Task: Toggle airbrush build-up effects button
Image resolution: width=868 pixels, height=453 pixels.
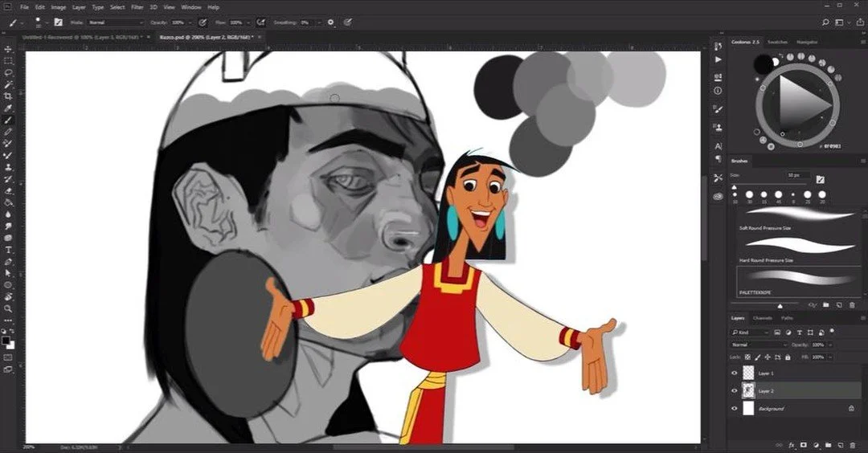Action: tap(260, 22)
